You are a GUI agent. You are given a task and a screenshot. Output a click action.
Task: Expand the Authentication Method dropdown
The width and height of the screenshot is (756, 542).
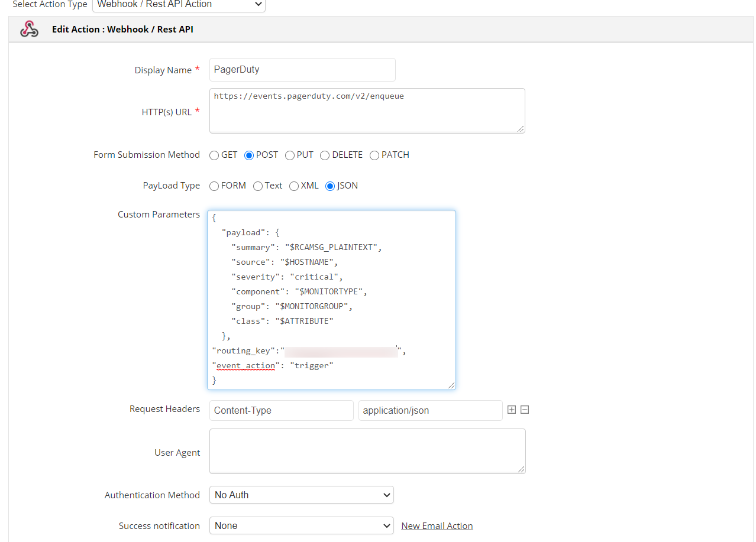[301, 495]
